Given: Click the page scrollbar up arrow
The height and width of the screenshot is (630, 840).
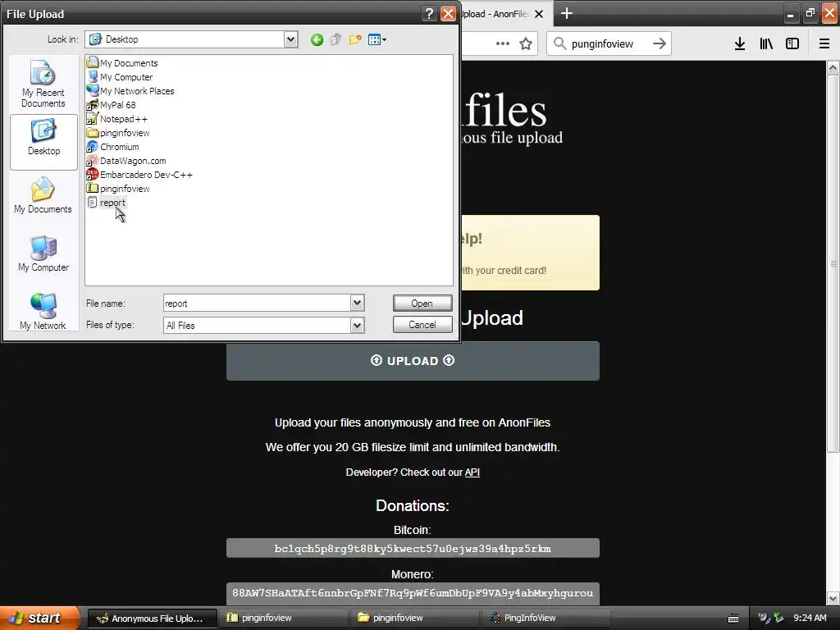Looking at the screenshot, I should (833, 68).
